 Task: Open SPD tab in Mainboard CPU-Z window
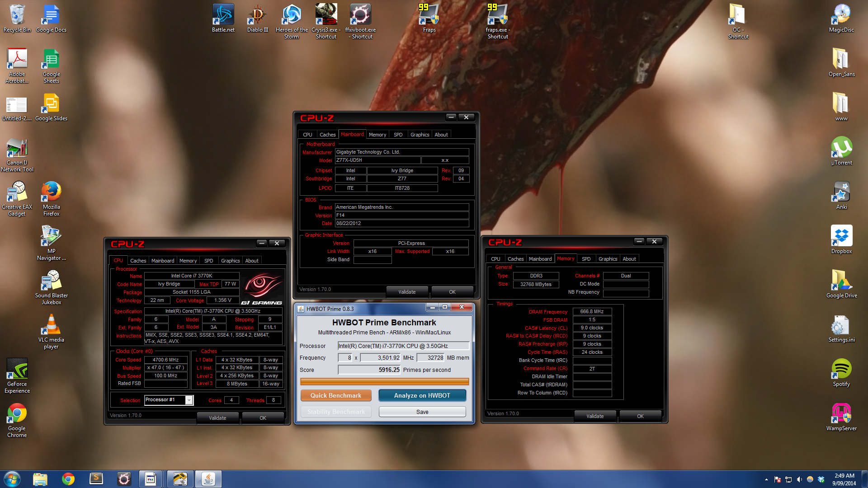tap(398, 135)
